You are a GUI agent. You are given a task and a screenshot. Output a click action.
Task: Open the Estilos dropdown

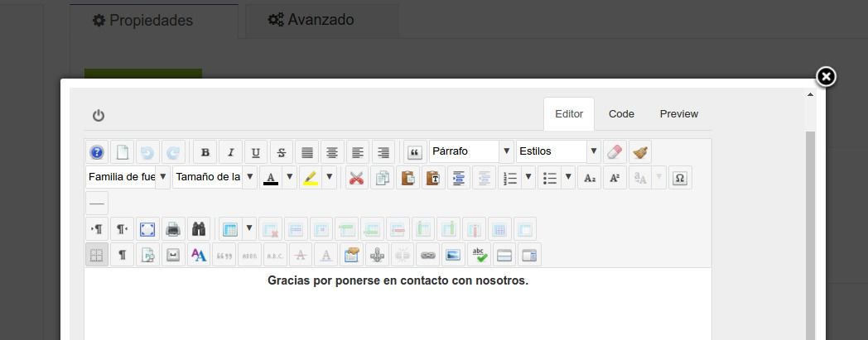tap(558, 151)
